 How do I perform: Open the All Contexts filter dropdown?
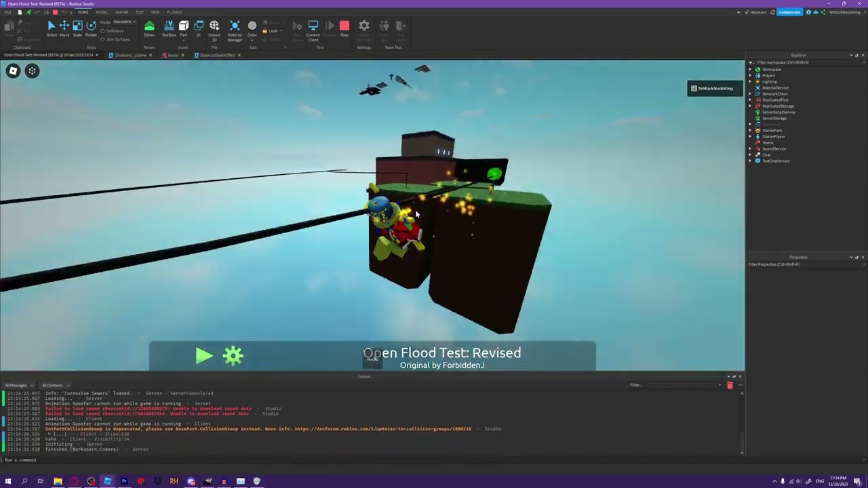56,385
